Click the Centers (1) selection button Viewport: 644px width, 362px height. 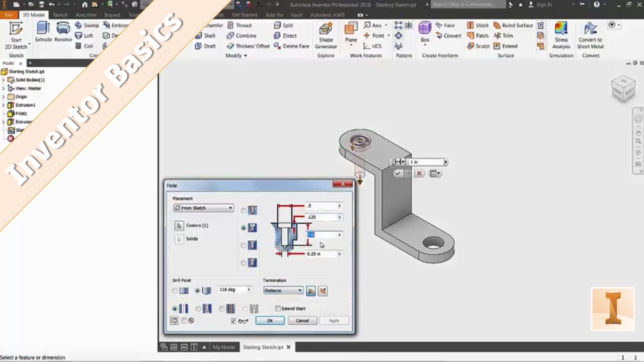(179, 226)
